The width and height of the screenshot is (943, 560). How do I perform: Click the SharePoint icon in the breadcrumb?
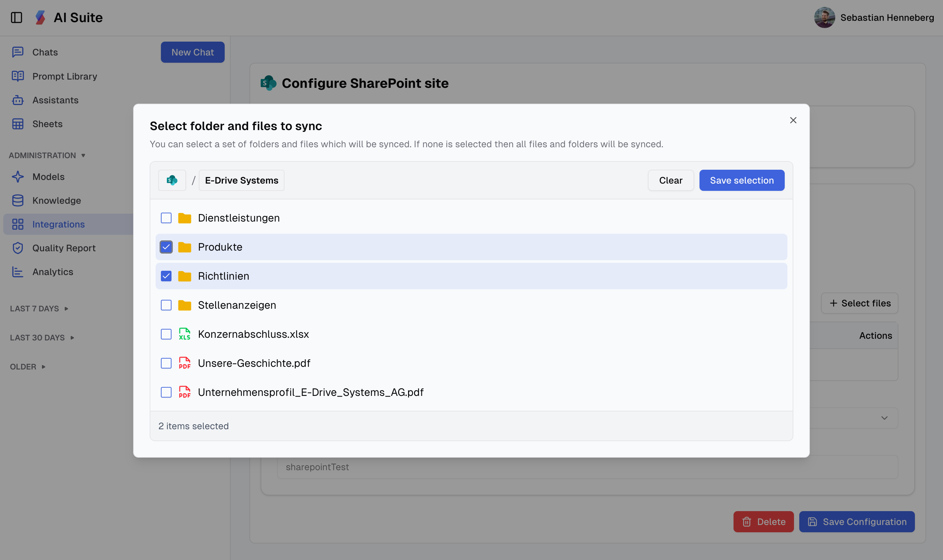[x=172, y=180]
